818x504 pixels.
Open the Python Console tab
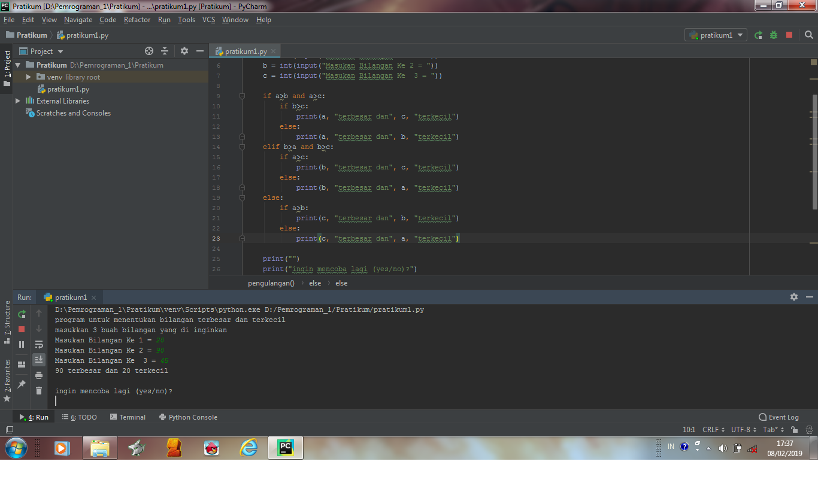pyautogui.click(x=188, y=417)
